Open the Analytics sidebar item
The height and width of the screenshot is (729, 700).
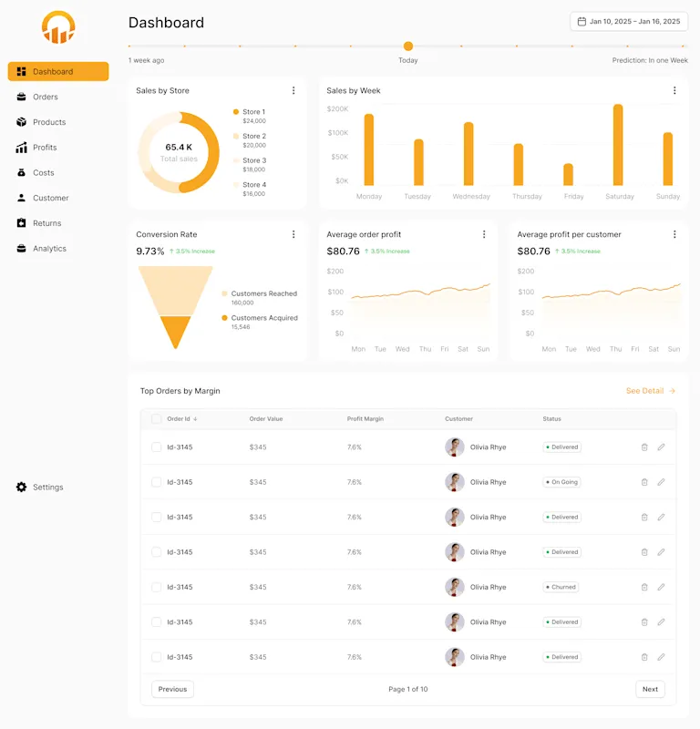(x=49, y=249)
